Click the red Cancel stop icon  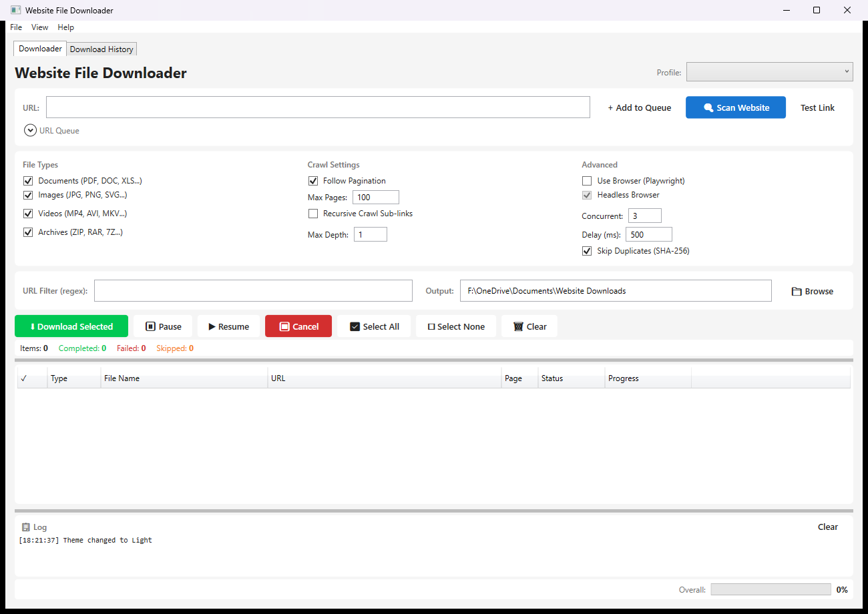284,327
